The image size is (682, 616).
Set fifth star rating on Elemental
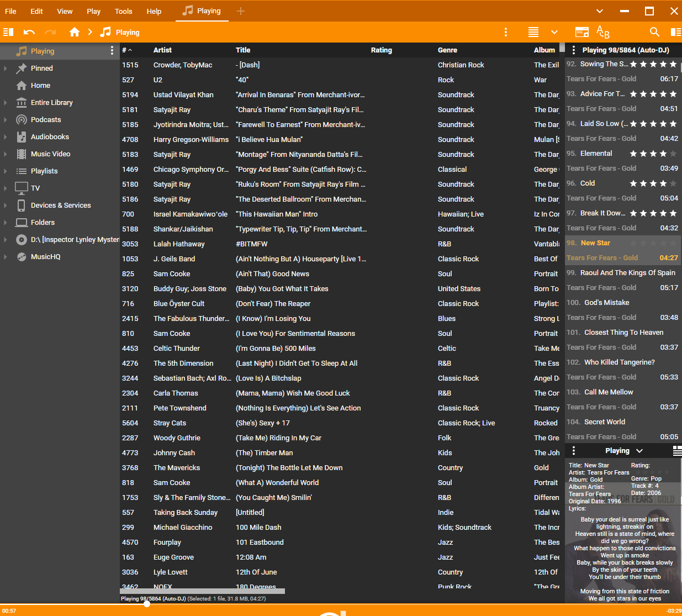click(x=673, y=154)
